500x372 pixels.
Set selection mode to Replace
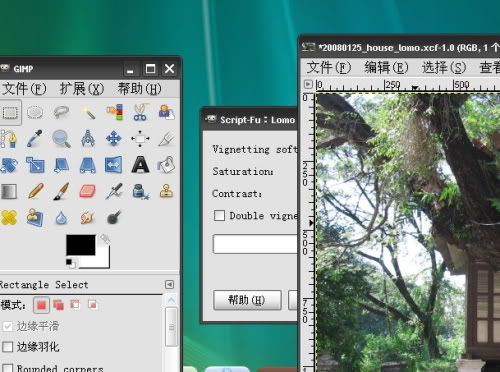point(41,305)
